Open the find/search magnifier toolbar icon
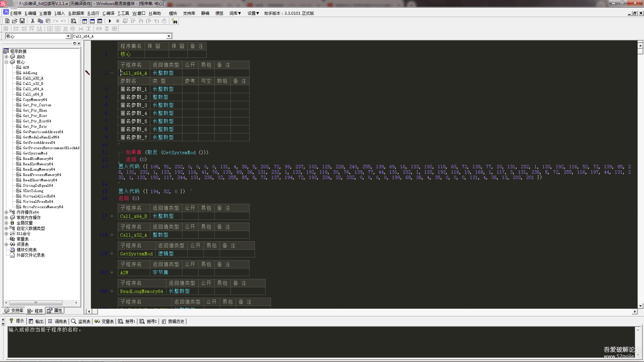The height and width of the screenshot is (362, 644). click(74, 21)
